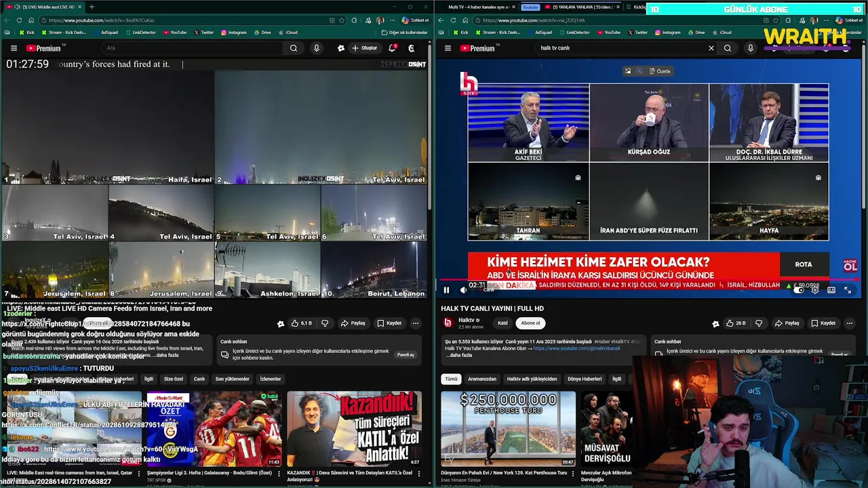This screenshot has height=488, width=868.
Task: Open the Twitter bookmark in left browser
Action: tap(203, 33)
